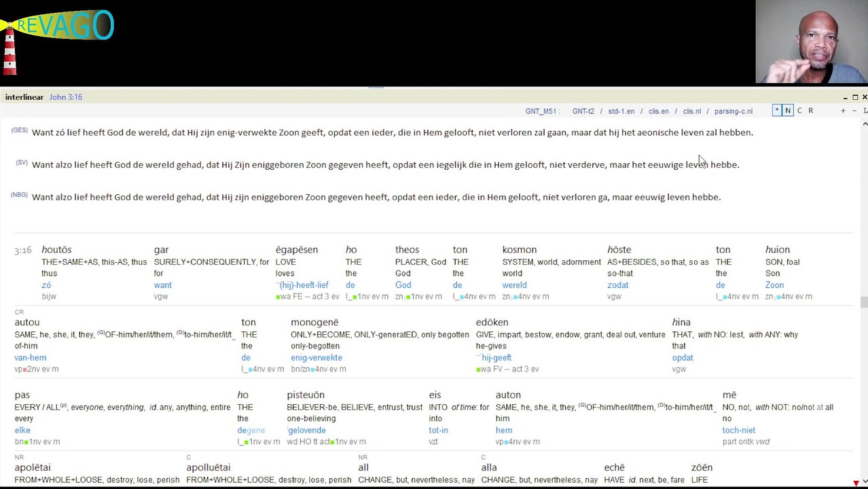Click Dutch gloss 'zodat'
Viewport: 868px width, 489px height.
coord(618,285)
